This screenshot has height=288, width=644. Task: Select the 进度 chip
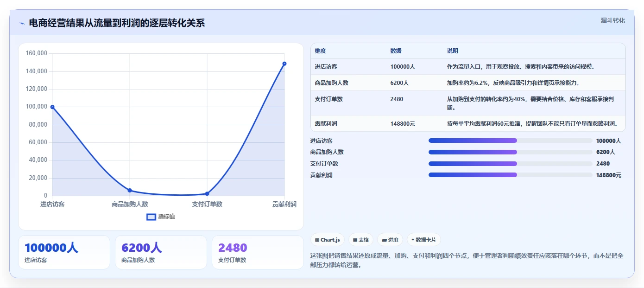[x=390, y=240]
